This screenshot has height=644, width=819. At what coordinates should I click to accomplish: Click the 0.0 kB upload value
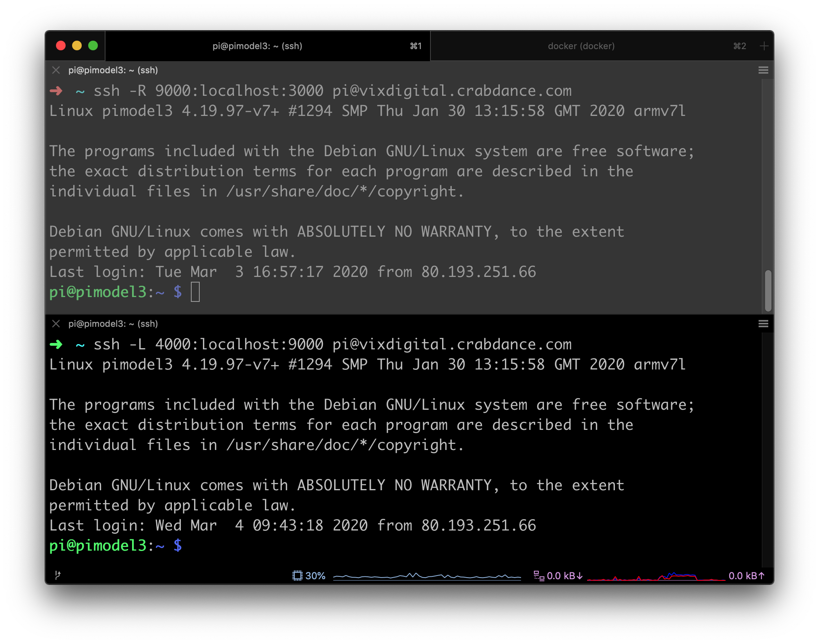tap(747, 576)
